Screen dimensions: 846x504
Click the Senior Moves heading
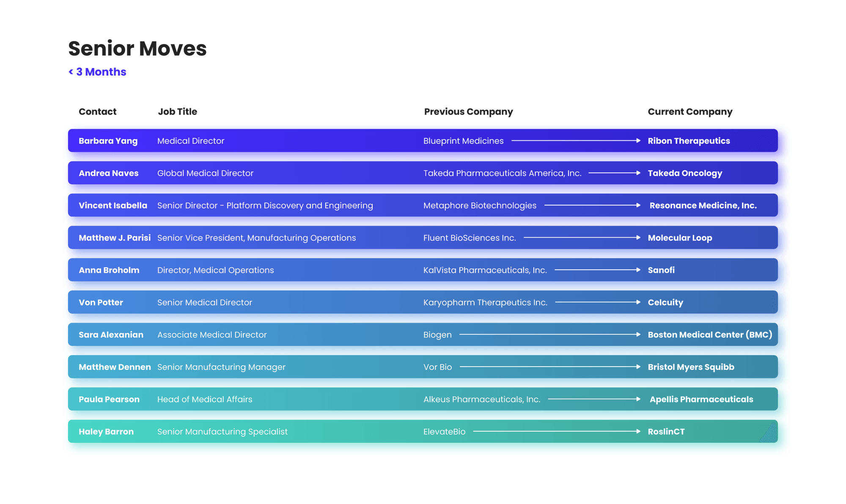(137, 48)
